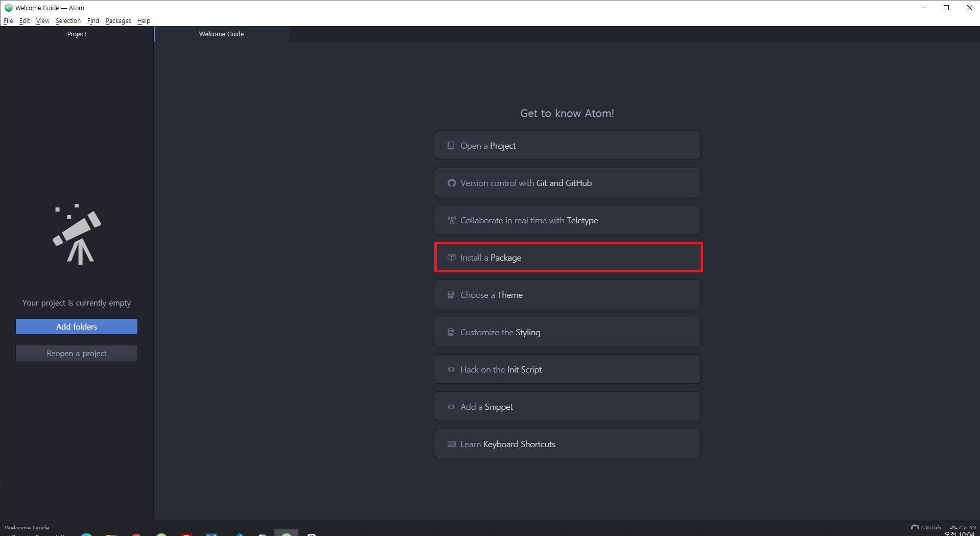Open the File menu
Viewport: 980px width, 536px height.
click(8, 21)
